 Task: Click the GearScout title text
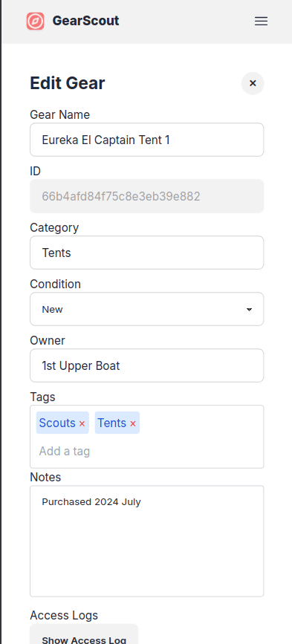pyautogui.click(x=86, y=21)
